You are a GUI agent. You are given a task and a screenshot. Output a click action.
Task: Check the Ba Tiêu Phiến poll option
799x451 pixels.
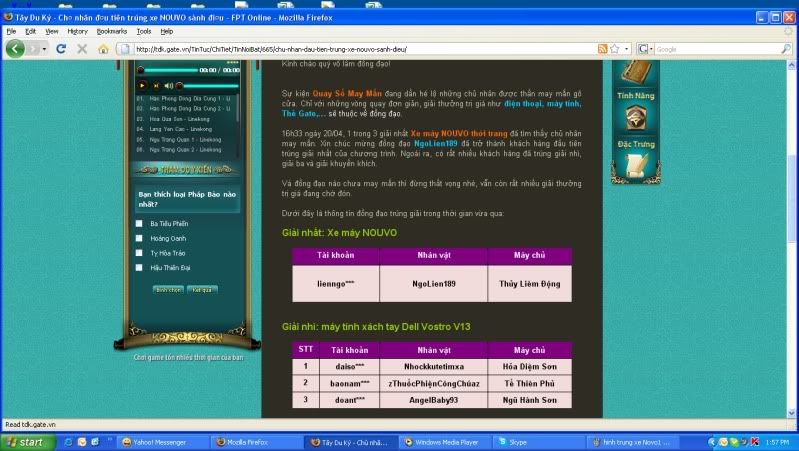tap(139, 223)
